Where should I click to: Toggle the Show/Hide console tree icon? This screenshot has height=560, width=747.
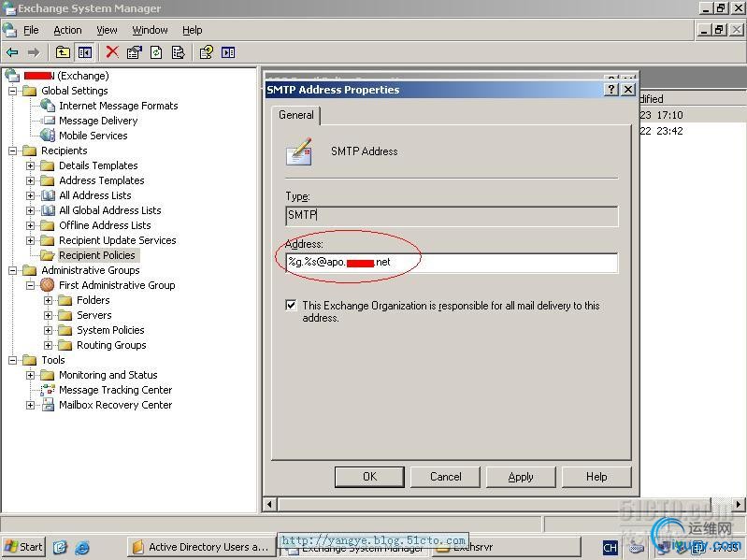[85, 52]
